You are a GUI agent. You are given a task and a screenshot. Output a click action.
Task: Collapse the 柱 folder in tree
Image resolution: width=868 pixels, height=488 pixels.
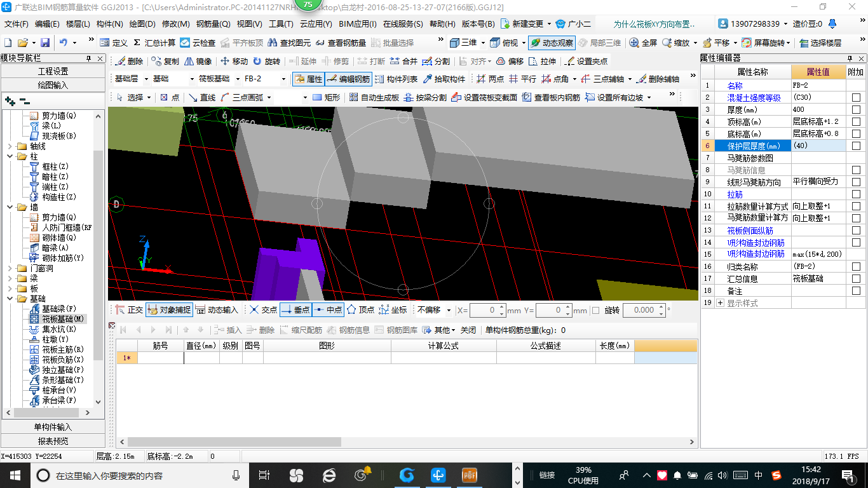[11, 156]
